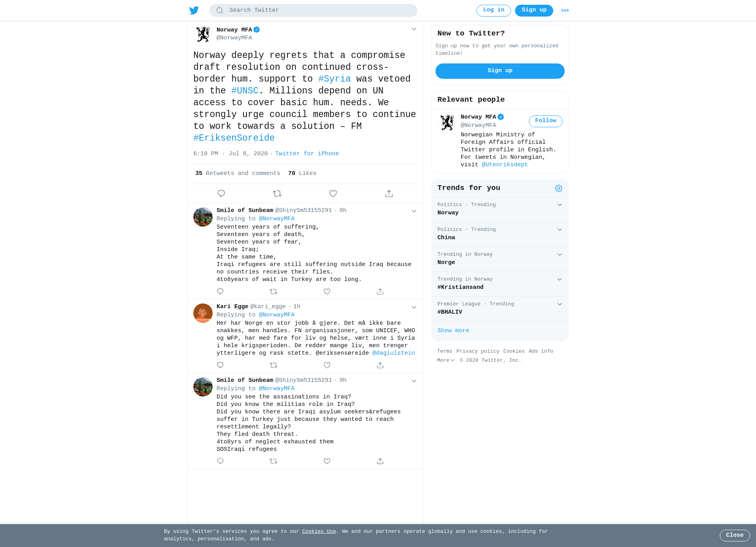The image size is (756, 547).
Task: Like Kari Egge's reply
Action: [x=327, y=365]
